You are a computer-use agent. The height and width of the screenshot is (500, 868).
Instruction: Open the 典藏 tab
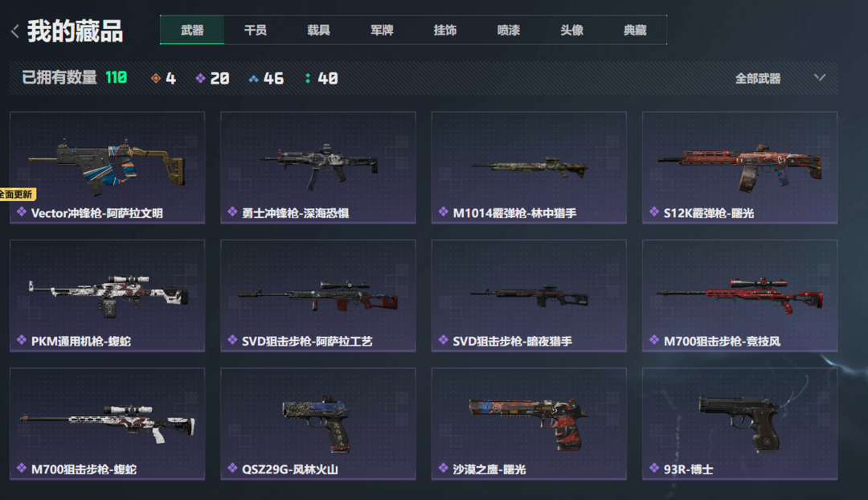pyautogui.click(x=635, y=30)
